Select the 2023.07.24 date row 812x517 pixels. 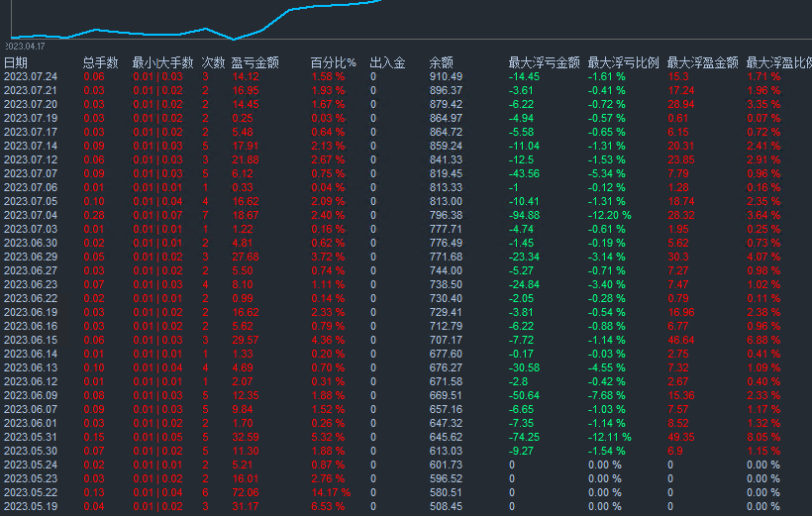pos(406,76)
